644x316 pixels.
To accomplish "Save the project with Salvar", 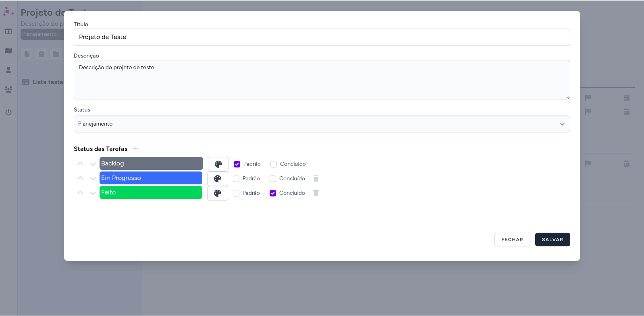I will pyautogui.click(x=553, y=240).
